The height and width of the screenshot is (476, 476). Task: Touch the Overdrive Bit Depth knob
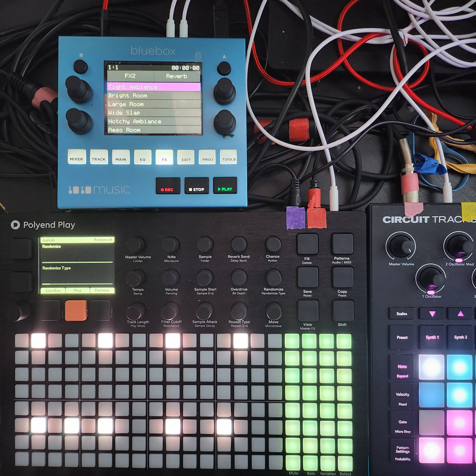[x=239, y=277]
